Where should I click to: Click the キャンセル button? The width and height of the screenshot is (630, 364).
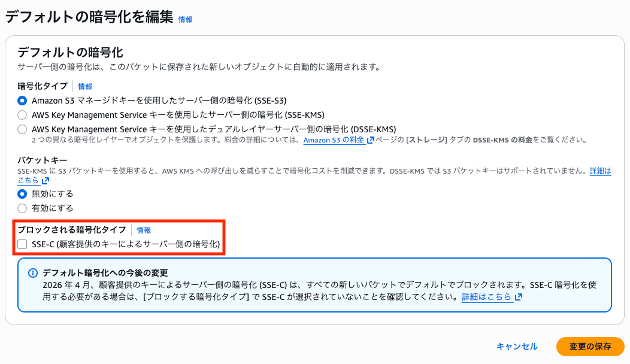tap(516, 346)
